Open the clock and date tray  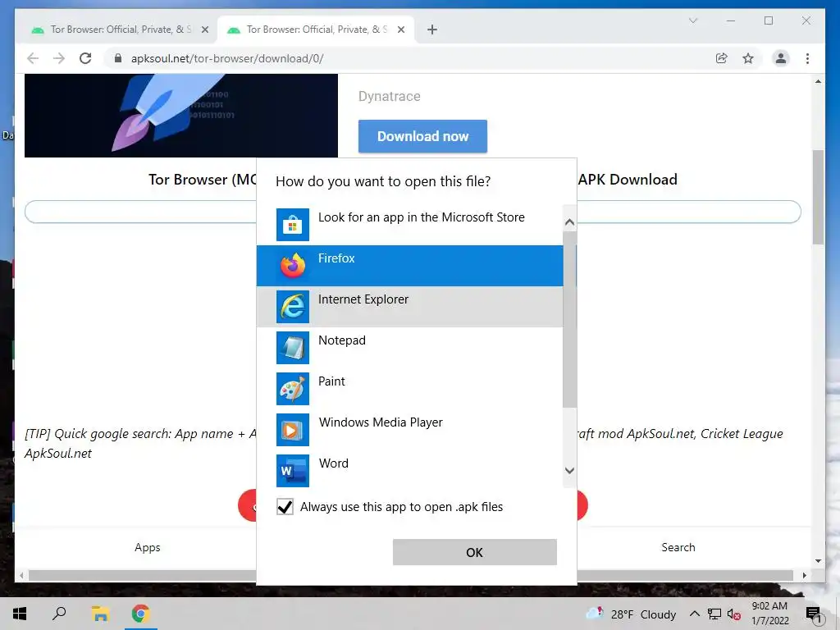pyautogui.click(x=769, y=614)
